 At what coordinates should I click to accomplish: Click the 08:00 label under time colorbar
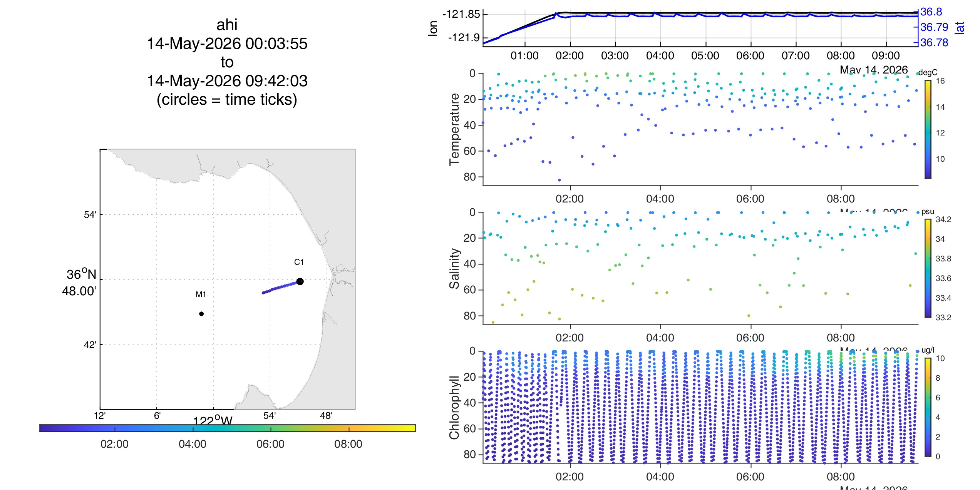click(x=348, y=444)
